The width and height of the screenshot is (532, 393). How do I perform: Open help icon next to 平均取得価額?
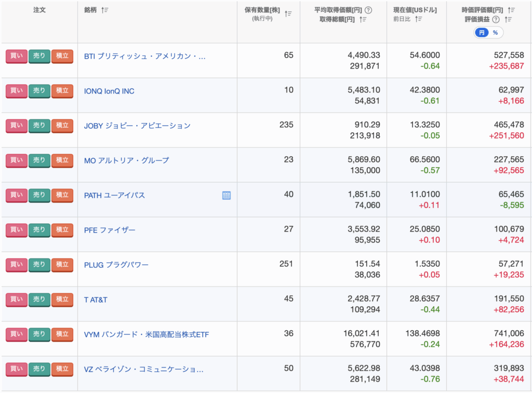click(368, 10)
